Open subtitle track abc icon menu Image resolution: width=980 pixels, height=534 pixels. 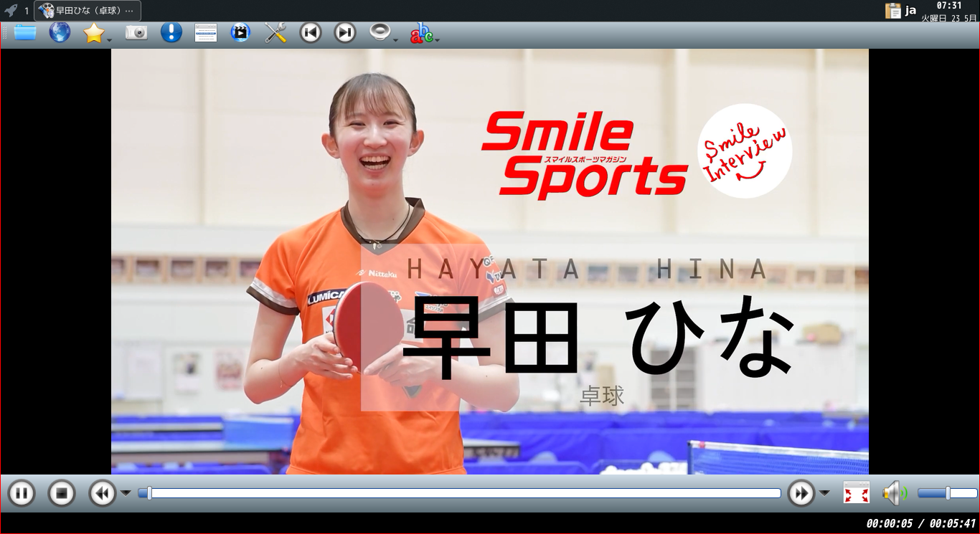(x=421, y=33)
